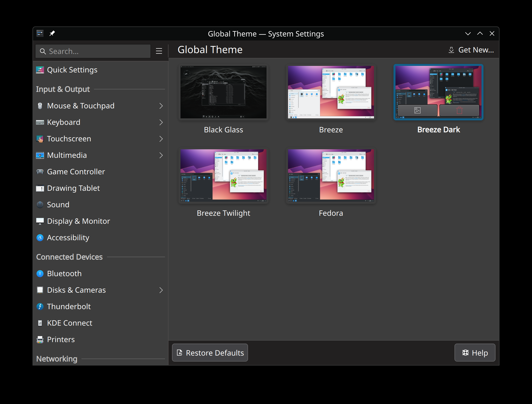Open Drawing Tablet settings
The width and height of the screenshot is (532, 404).
point(100,188)
